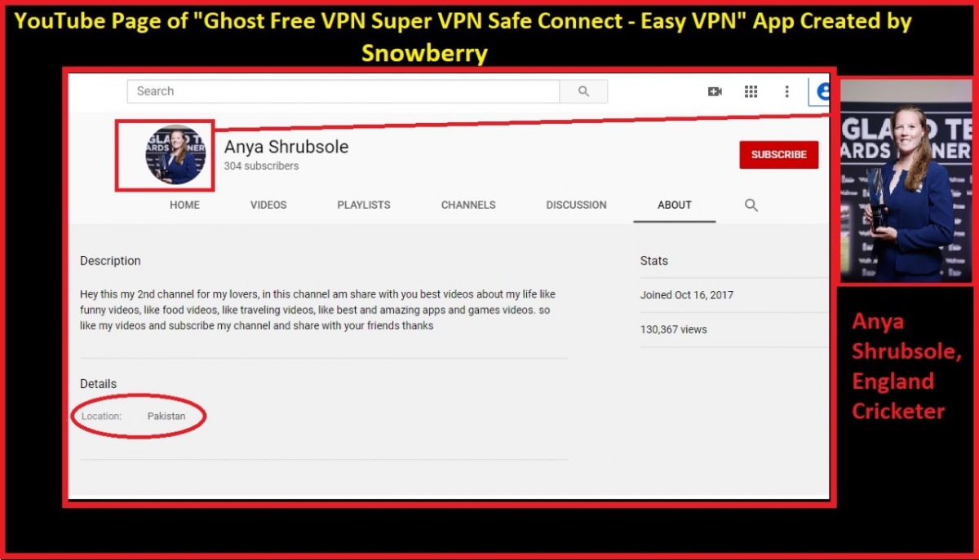Subscribe to the Anya Shrubsole channel

click(779, 154)
